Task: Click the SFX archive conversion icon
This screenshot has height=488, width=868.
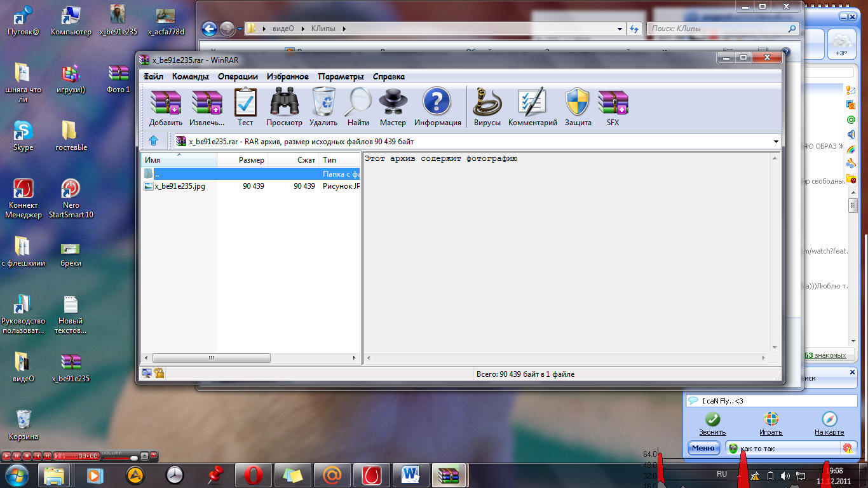Action: pyautogui.click(x=613, y=107)
